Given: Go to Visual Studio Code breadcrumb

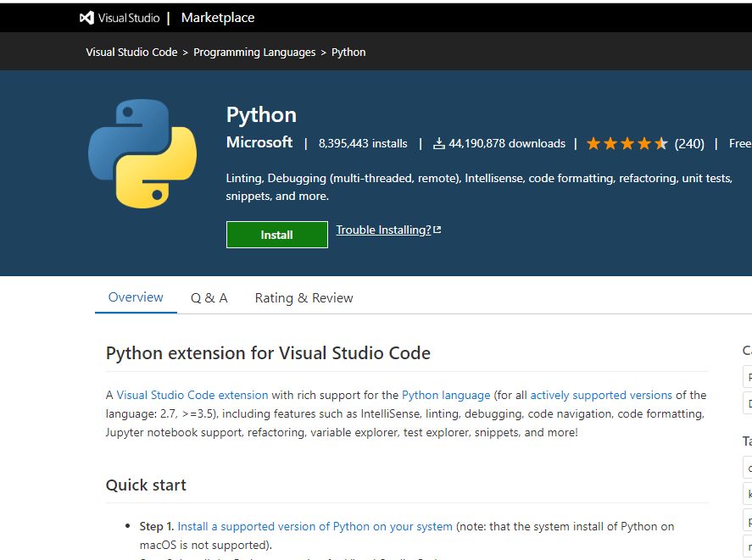Looking at the screenshot, I should [131, 53].
